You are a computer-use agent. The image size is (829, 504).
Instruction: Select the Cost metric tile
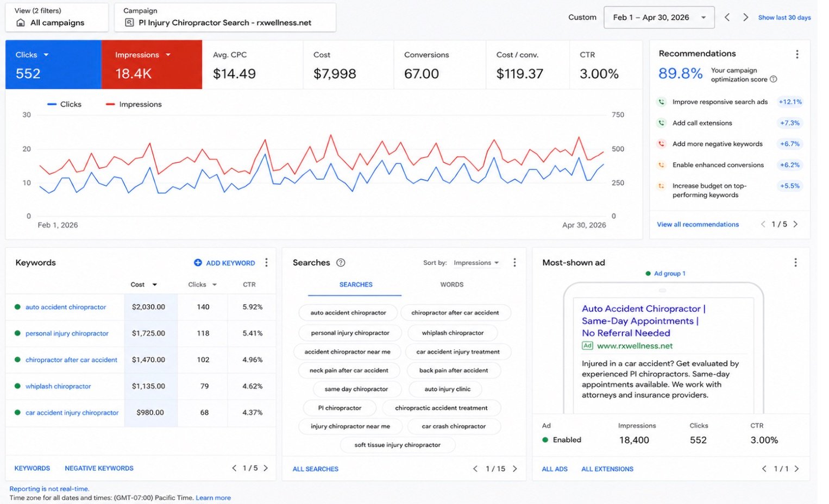[x=348, y=65]
